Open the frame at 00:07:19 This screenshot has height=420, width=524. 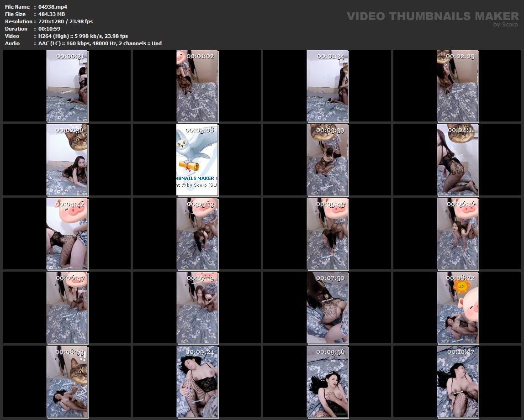pos(197,308)
